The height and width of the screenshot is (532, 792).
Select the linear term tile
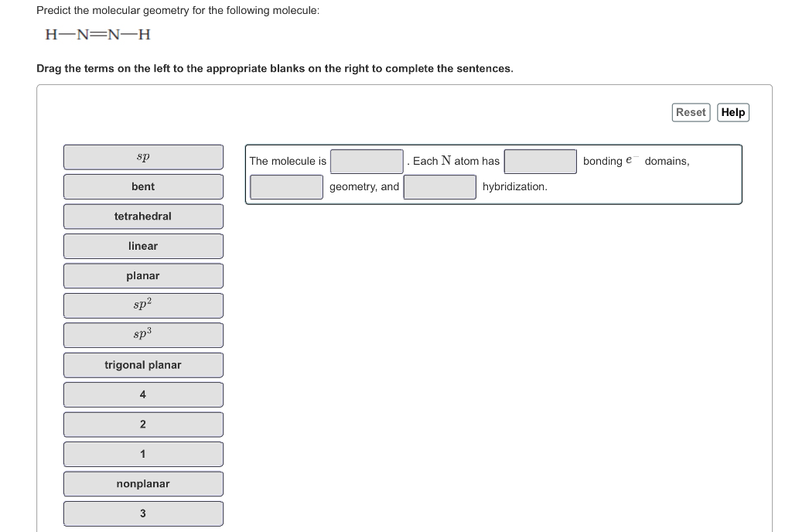click(x=143, y=246)
